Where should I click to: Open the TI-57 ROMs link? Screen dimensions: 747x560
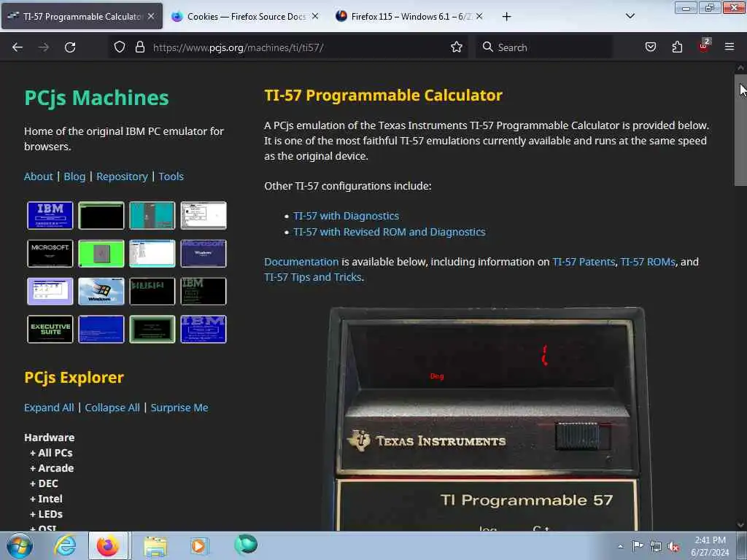pyautogui.click(x=648, y=262)
